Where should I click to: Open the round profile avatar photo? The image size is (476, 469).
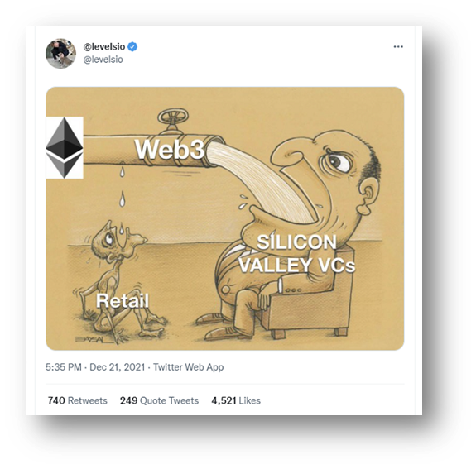[x=60, y=54]
